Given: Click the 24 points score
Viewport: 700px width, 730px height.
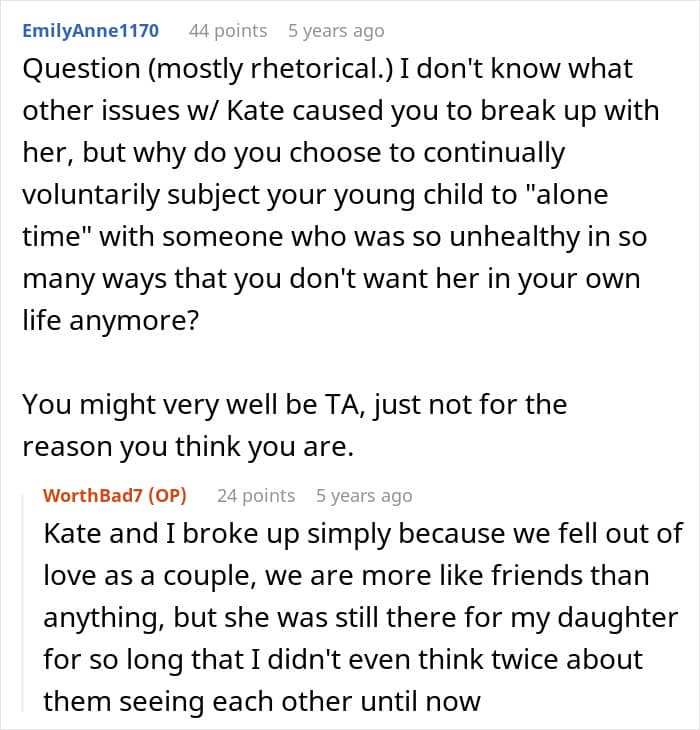Looking at the screenshot, I should (x=256, y=495).
